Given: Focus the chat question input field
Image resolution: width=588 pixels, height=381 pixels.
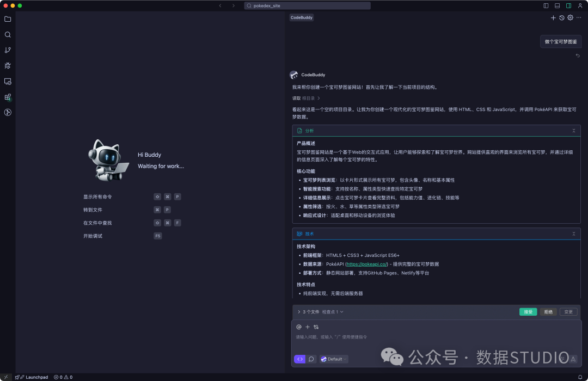Looking at the screenshot, I should [436, 337].
